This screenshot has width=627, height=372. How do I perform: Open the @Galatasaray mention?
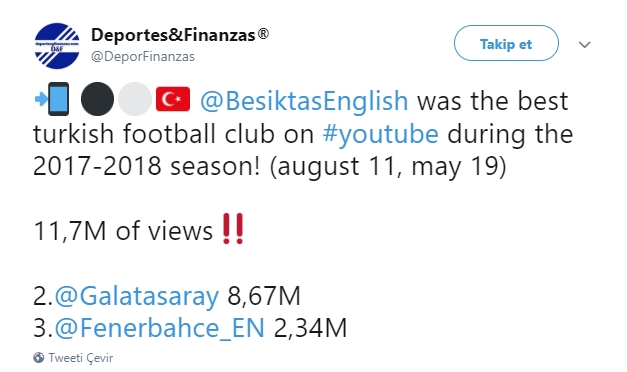(136, 296)
